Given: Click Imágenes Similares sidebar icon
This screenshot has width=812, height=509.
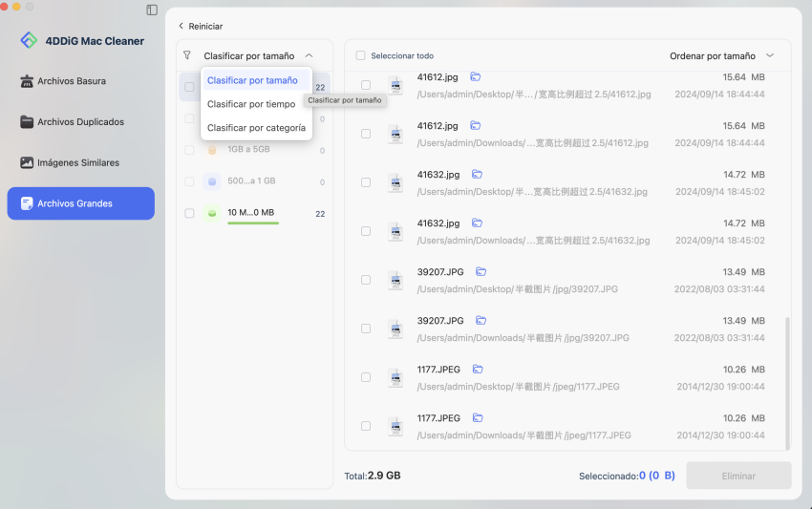Looking at the screenshot, I should coord(27,163).
